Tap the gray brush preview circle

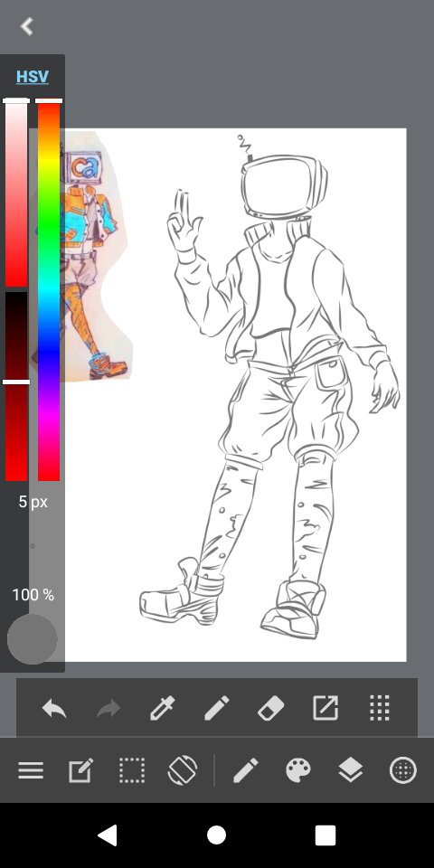pyautogui.click(x=33, y=639)
